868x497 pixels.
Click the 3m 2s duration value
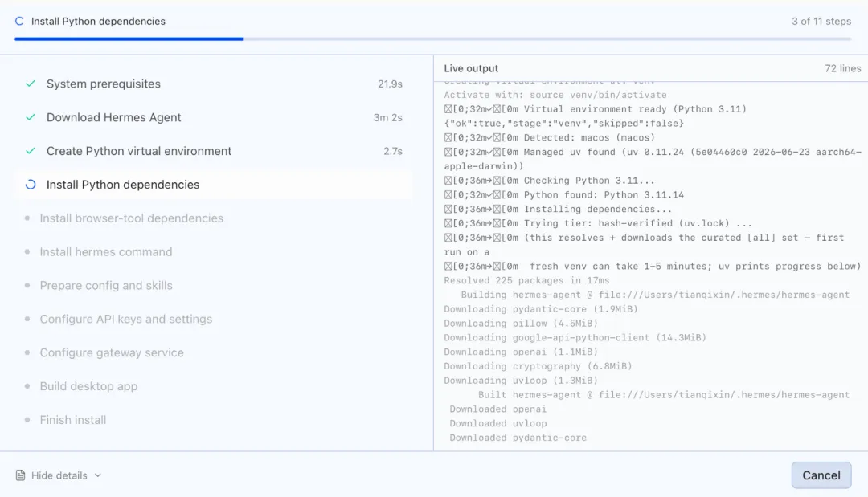click(387, 118)
